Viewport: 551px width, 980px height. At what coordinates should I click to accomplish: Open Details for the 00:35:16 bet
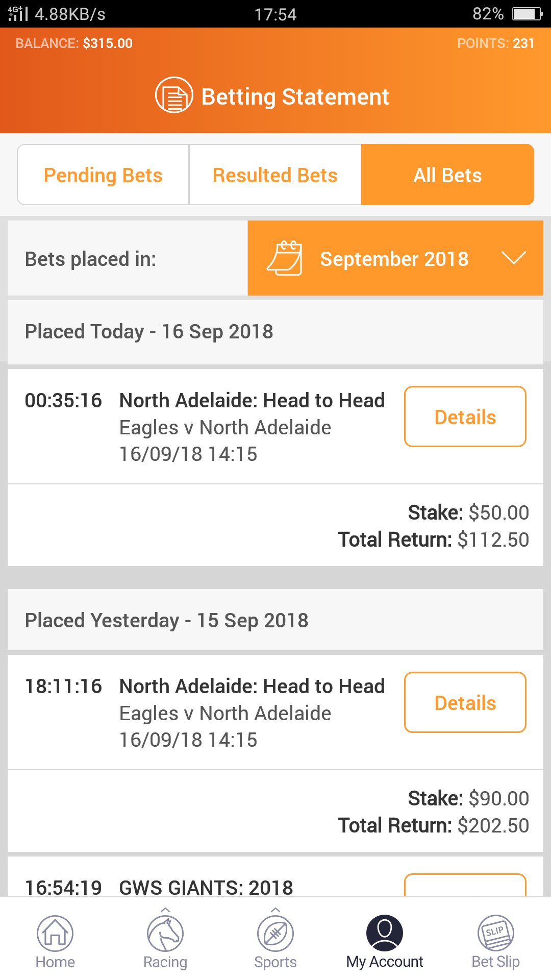465,417
